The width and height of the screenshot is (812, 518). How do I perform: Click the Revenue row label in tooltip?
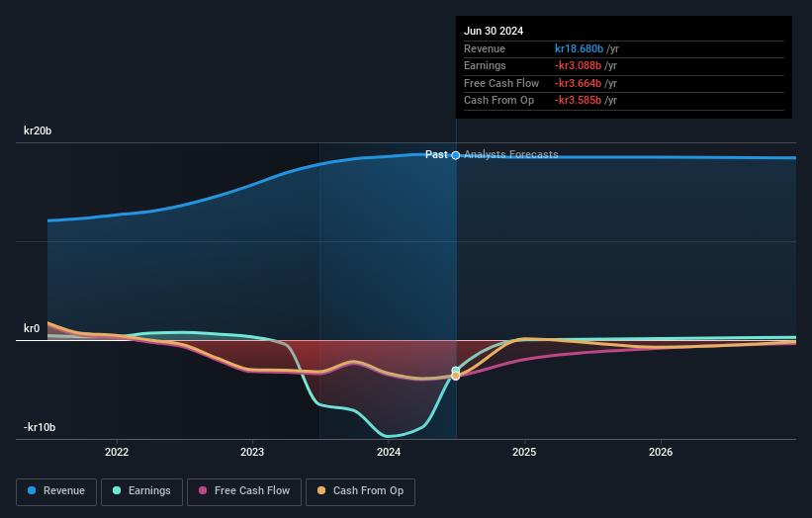pyautogui.click(x=485, y=48)
